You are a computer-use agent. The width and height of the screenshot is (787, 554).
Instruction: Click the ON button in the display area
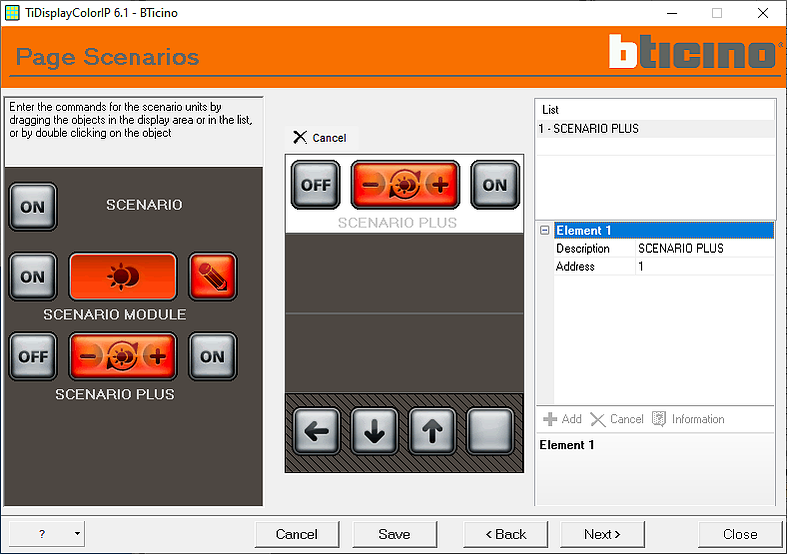[495, 185]
